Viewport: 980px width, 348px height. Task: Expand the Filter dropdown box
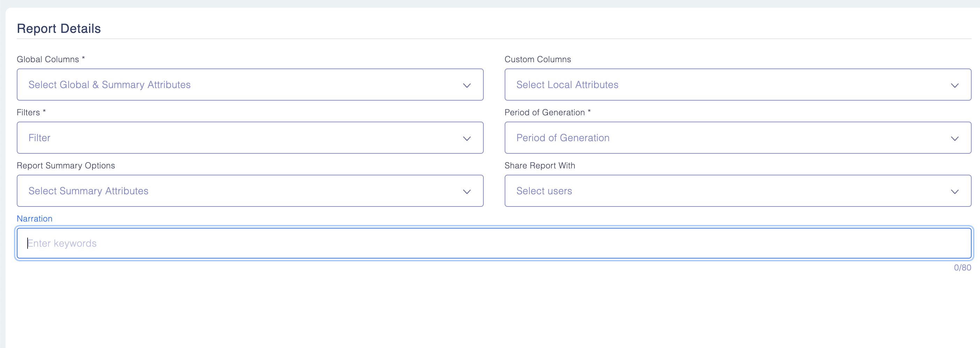click(244, 138)
